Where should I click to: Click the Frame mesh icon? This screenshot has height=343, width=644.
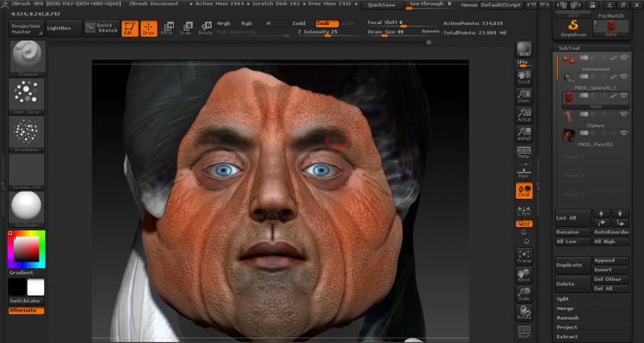click(524, 256)
